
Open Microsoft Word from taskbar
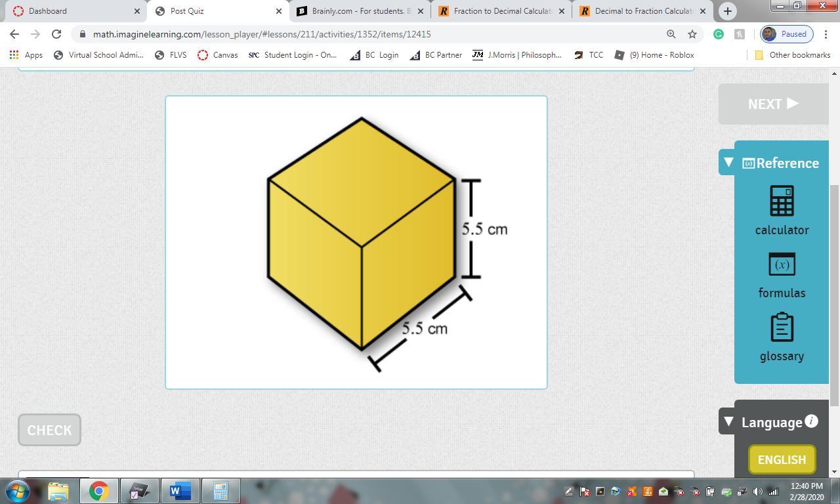[x=179, y=491]
